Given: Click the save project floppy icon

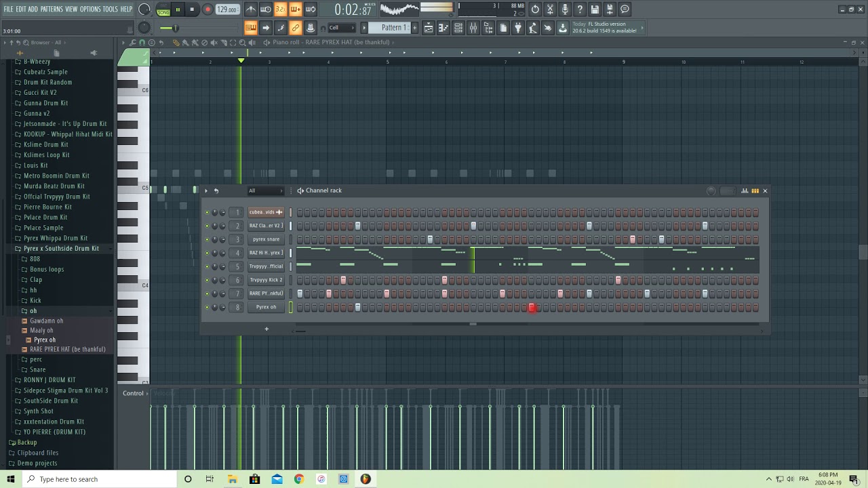Looking at the screenshot, I should (x=595, y=9).
